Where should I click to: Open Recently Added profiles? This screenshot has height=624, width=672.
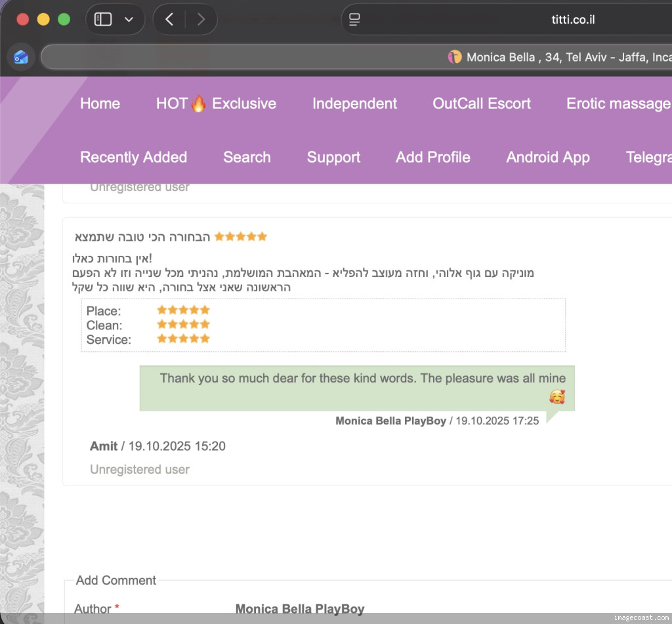tap(133, 157)
